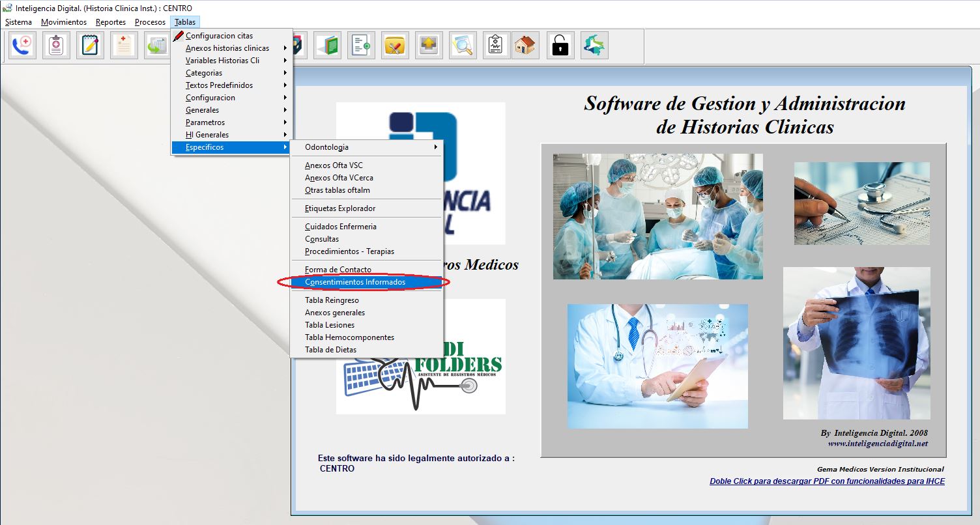Click the magnifying glass search icon
The width and height of the screenshot is (980, 525).
tap(463, 46)
